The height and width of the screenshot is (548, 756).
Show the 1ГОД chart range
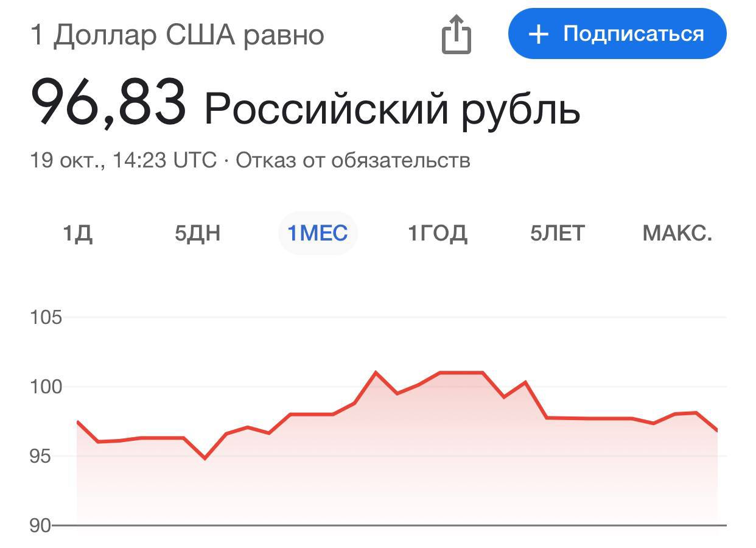[x=438, y=233]
